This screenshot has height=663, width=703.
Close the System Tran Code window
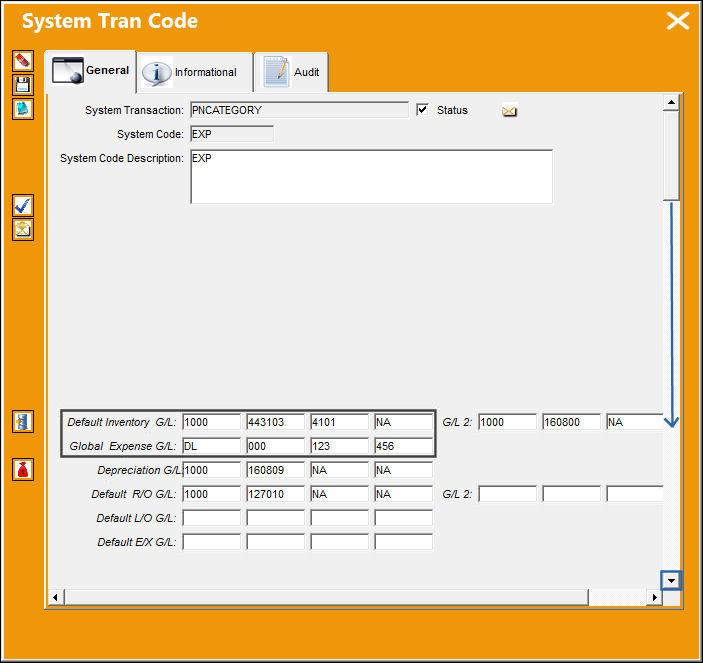click(677, 21)
